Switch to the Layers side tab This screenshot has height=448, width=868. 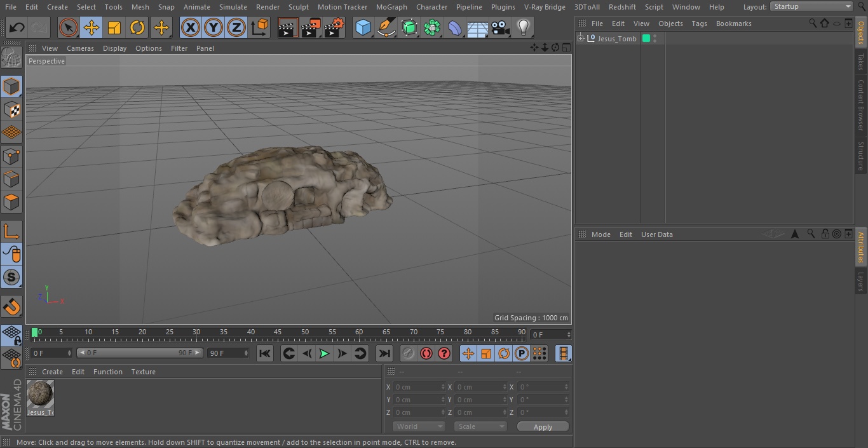pyautogui.click(x=861, y=281)
